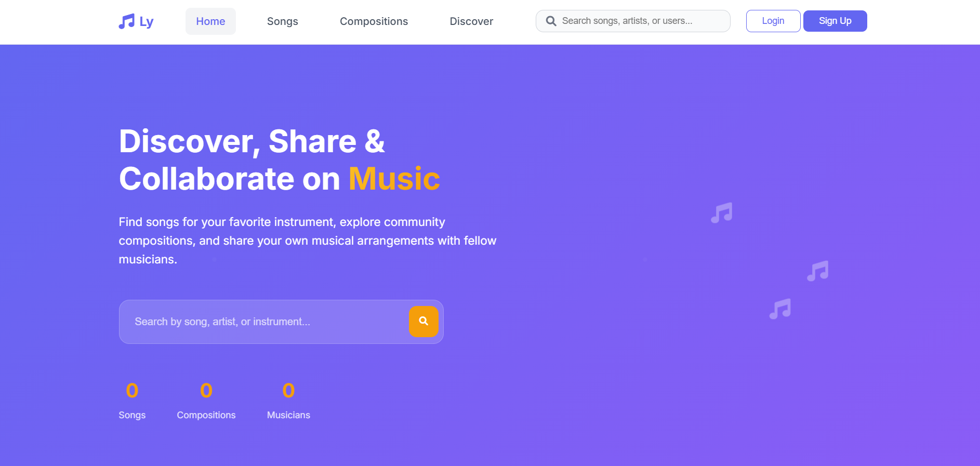Click the magnifier icon in the top search bar
This screenshot has width=980, height=466.
551,21
